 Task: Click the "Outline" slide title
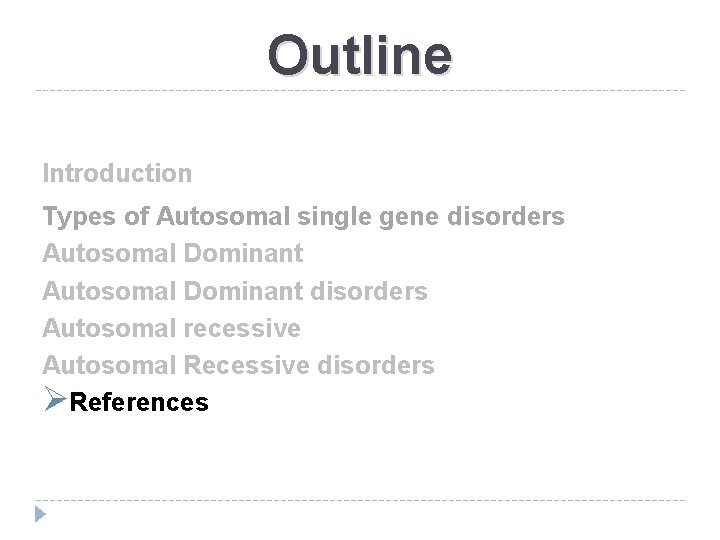360,54
